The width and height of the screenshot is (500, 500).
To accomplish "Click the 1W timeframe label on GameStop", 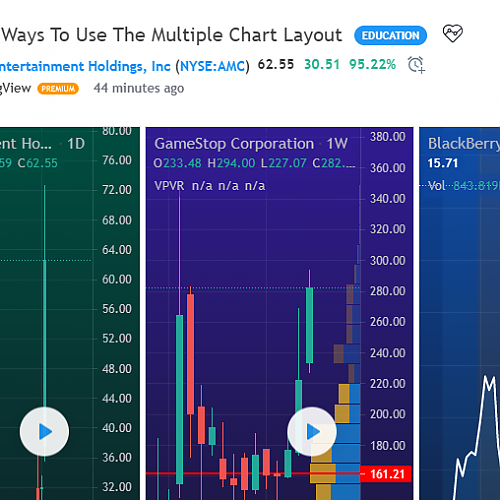I will point(337,144).
